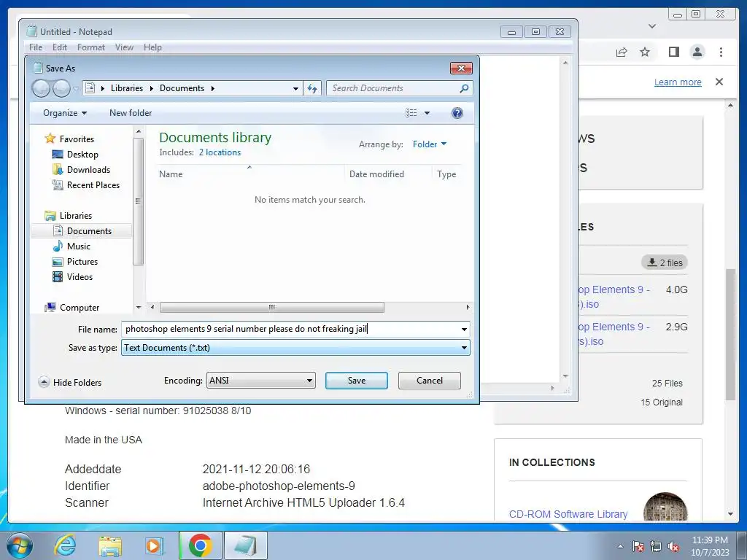Show hidden tray icons arrow

click(620, 546)
